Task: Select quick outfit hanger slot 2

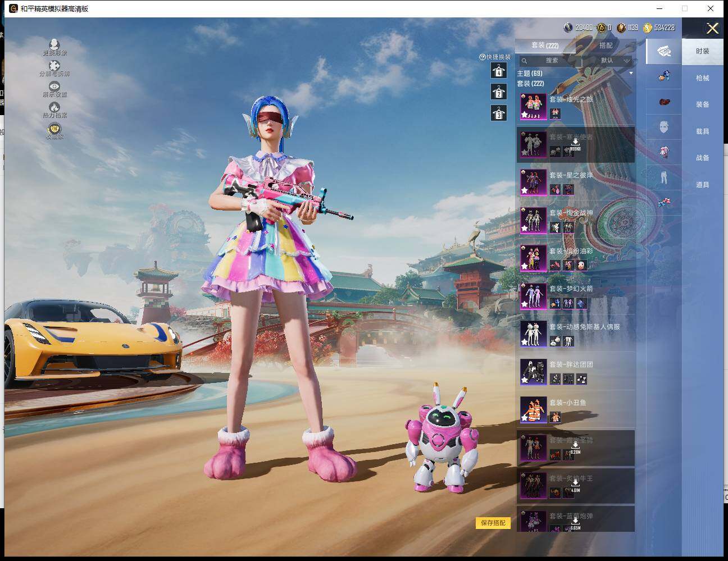Action: coord(498,92)
